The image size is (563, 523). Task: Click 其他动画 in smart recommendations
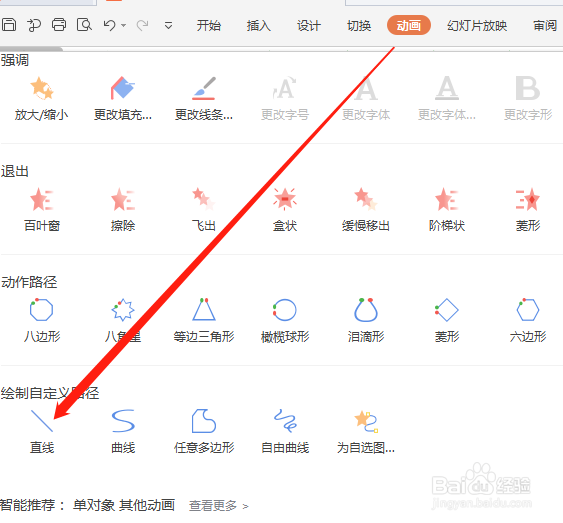(x=147, y=505)
